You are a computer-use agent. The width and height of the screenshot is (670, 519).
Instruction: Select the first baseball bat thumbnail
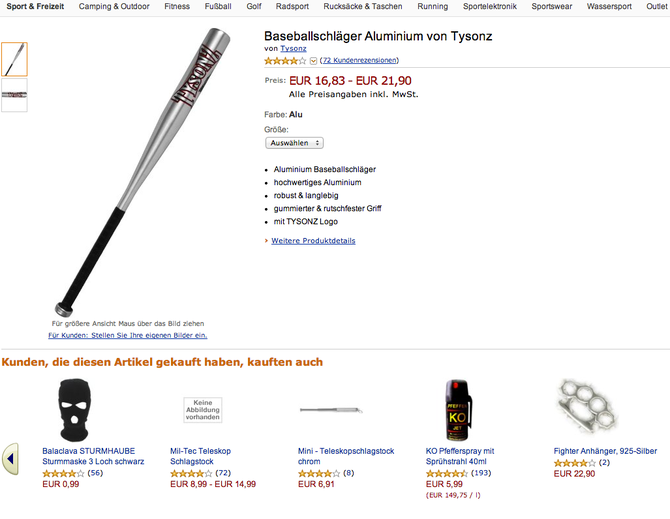pos(15,59)
